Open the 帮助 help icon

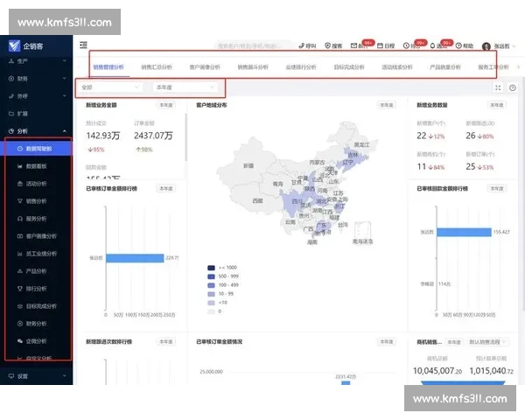pyautogui.click(x=465, y=45)
